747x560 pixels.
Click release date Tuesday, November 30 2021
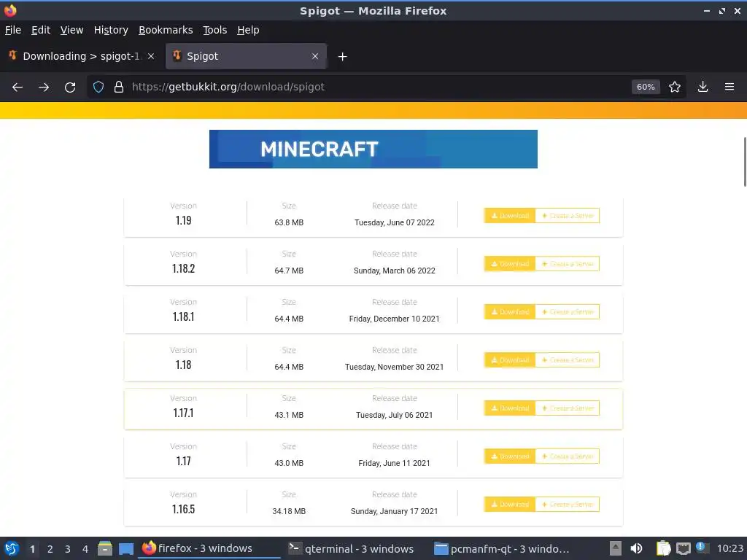click(x=394, y=367)
